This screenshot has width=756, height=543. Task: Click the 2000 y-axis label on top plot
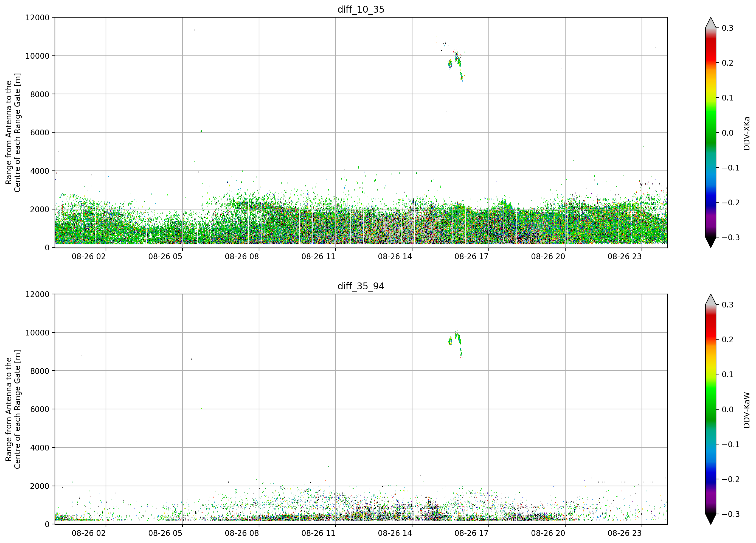click(x=40, y=209)
